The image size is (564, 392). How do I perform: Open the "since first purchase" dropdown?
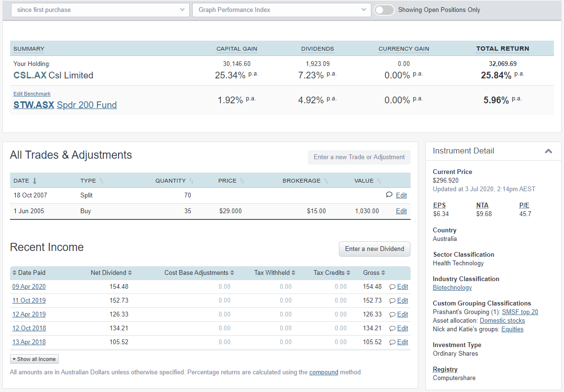(x=99, y=10)
